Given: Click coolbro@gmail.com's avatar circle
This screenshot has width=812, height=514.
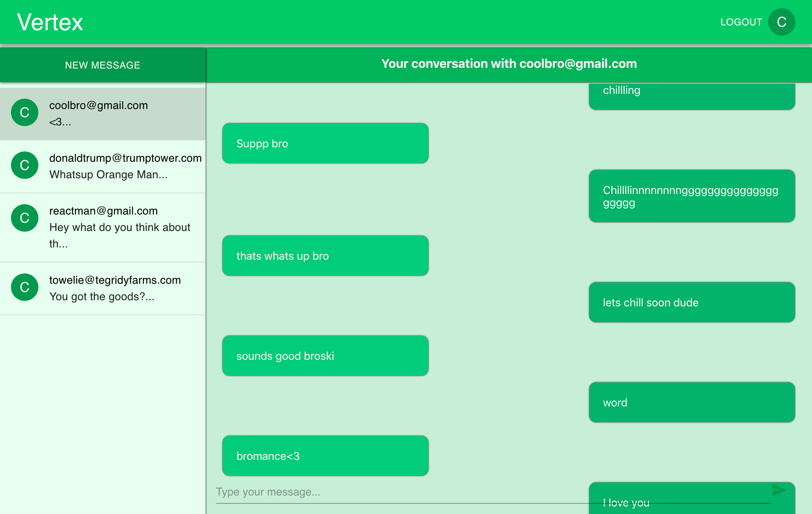Looking at the screenshot, I should [25, 112].
